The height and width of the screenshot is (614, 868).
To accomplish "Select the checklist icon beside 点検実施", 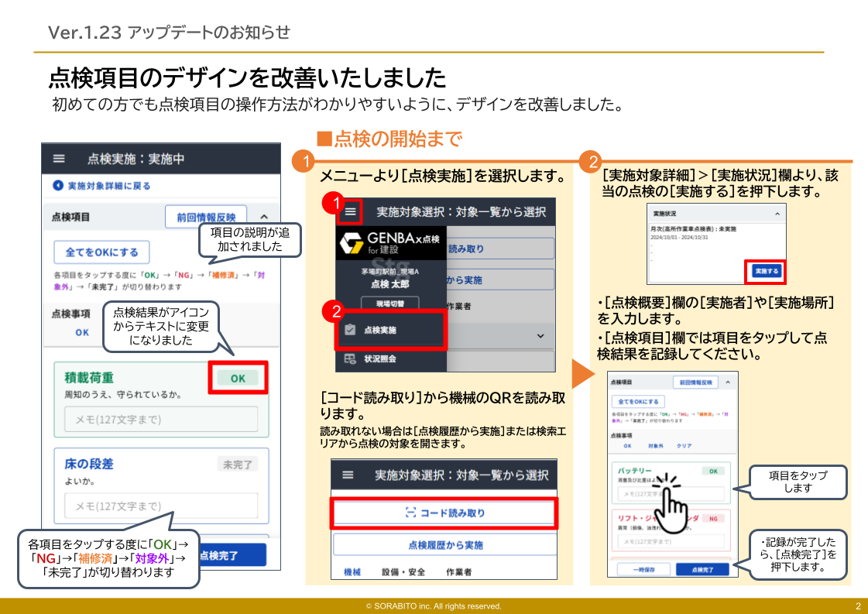I will point(351,328).
